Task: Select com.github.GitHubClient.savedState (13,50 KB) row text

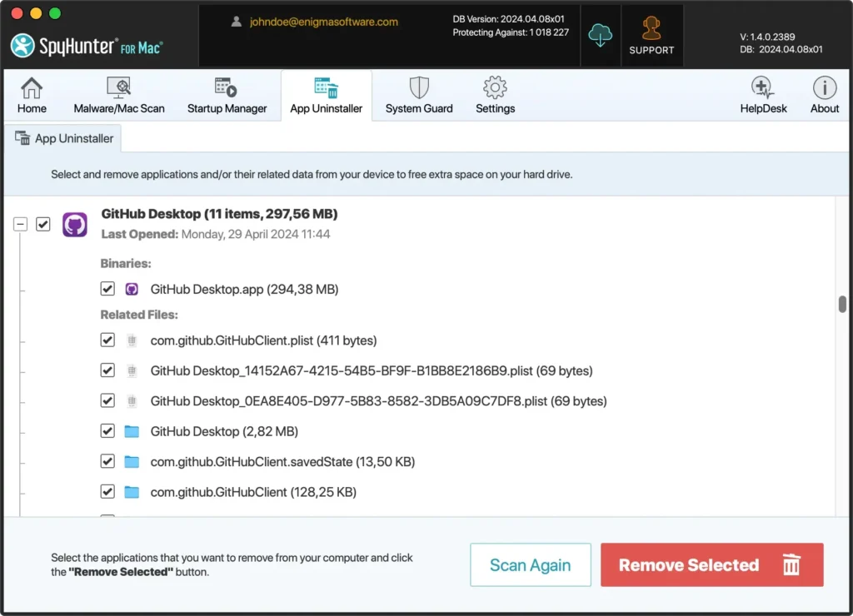Action: coord(282,462)
